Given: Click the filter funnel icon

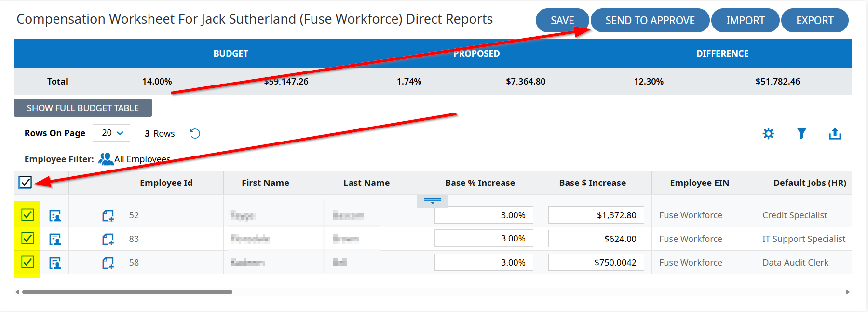Looking at the screenshot, I should click(x=801, y=133).
